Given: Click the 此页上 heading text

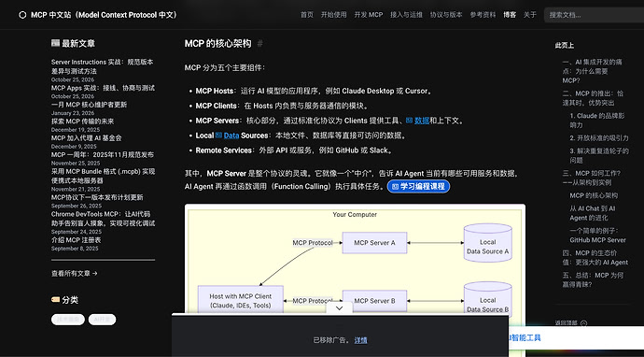Looking at the screenshot, I should 565,45.
